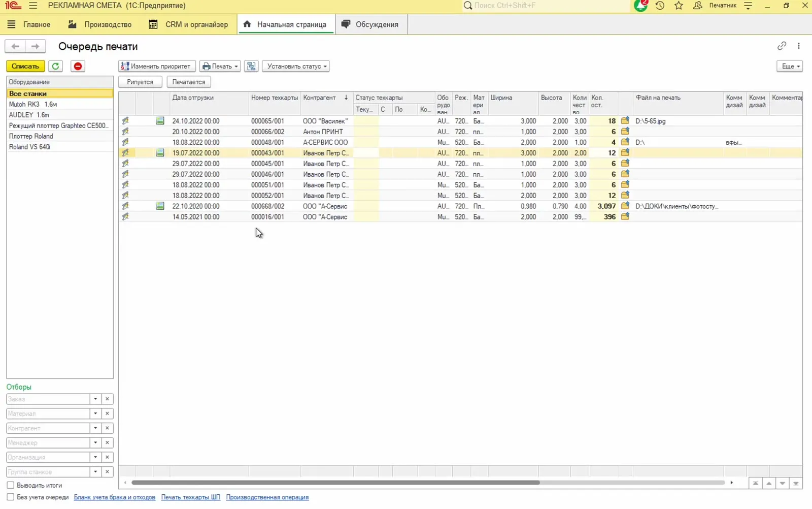Toggle the Без учета очереди checkbox

(10, 497)
